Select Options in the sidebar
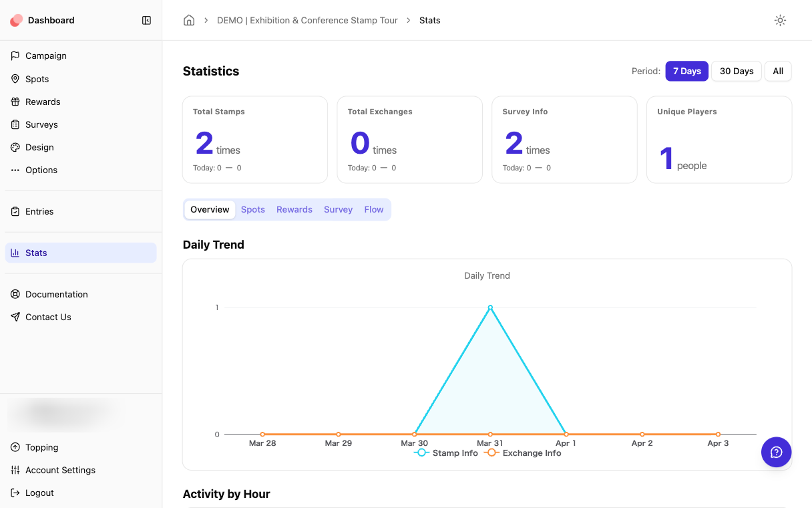Image resolution: width=812 pixels, height=508 pixels. click(x=81, y=170)
